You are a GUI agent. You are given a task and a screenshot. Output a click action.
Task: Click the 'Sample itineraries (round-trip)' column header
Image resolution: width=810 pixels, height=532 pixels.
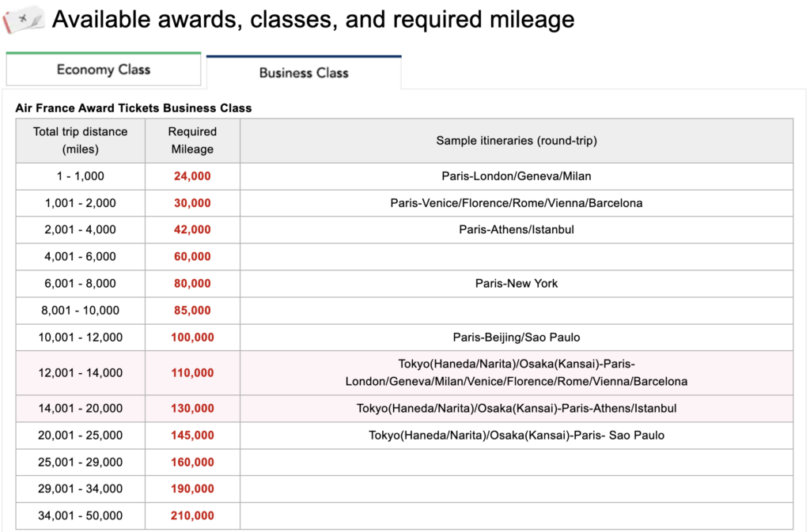coord(517,141)
